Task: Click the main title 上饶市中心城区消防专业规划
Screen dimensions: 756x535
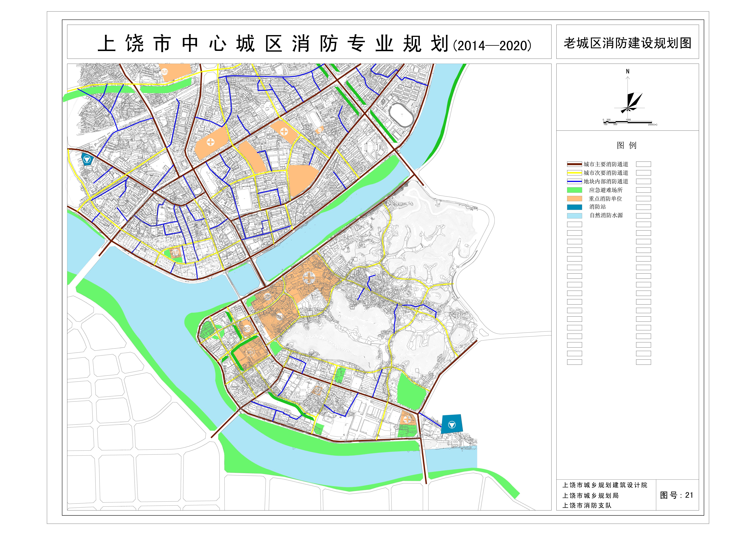Action: (x=273, y=43)
